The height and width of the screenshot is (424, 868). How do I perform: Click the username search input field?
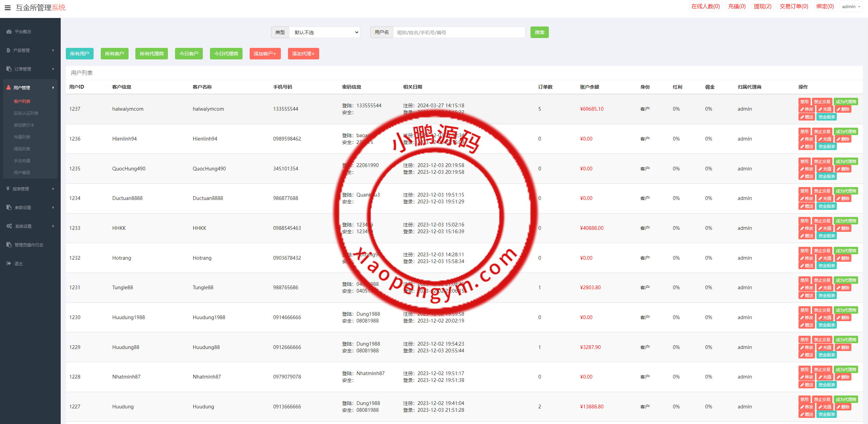tap(459, 32)
